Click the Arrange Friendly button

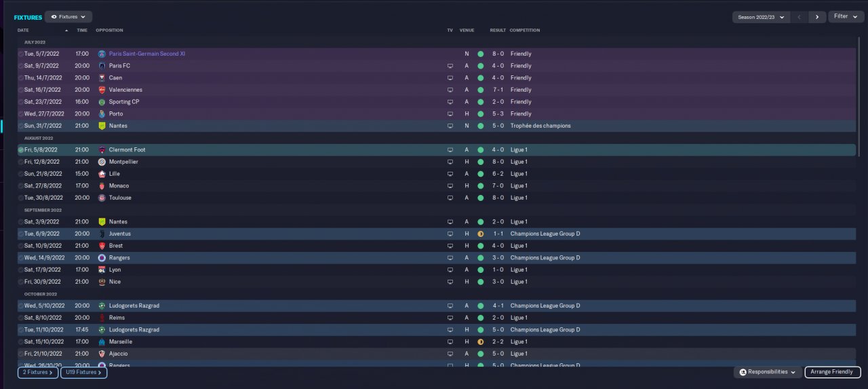tap(832, 372)
